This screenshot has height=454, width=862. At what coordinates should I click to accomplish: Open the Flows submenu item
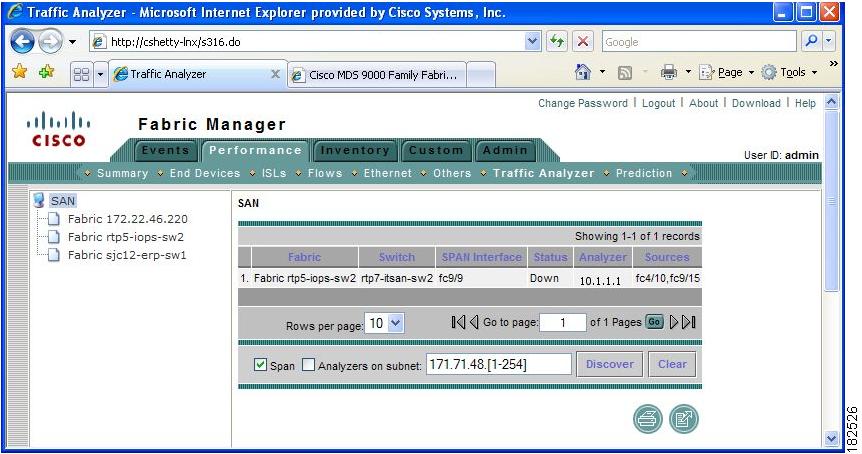pyautogui.click(x=324, y=173)
